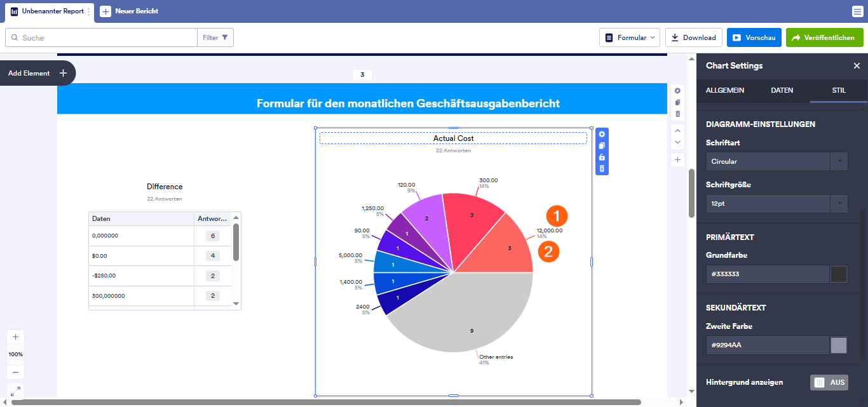Click the Veröffentlichen button
868x407 pixels.
(x=824, y=37)
